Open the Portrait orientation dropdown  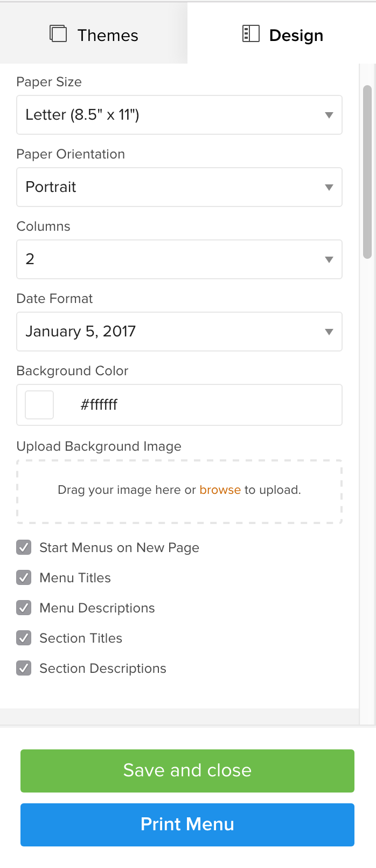pyautogui.click(x=179, y=187)
